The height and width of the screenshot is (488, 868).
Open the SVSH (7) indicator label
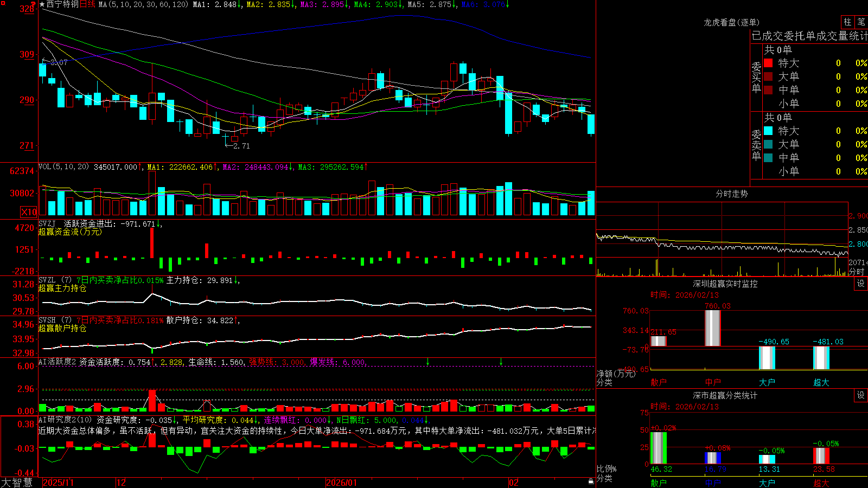55,320
